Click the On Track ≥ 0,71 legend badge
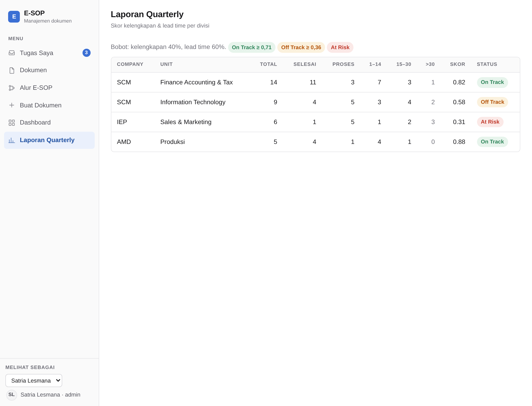 pyautogui.click(x=252, y=47)
